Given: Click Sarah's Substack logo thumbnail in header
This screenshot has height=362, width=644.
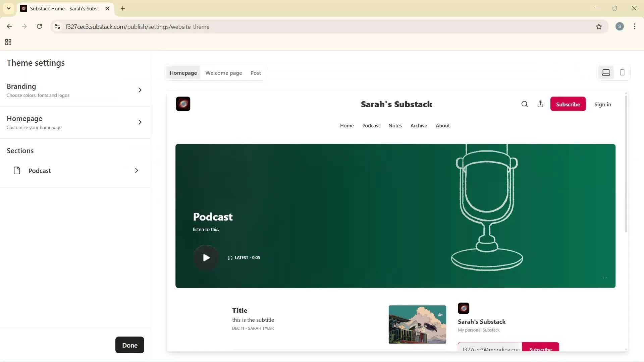Looking at the screenshot, I should 183,104.
